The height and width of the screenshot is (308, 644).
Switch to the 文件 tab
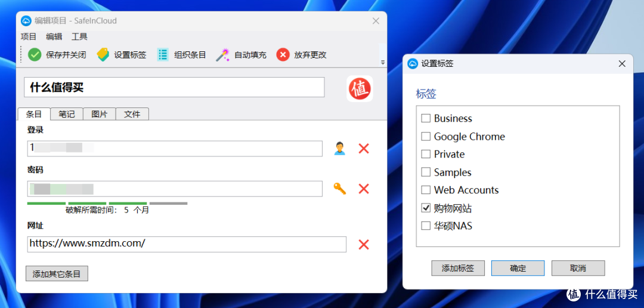132,115
